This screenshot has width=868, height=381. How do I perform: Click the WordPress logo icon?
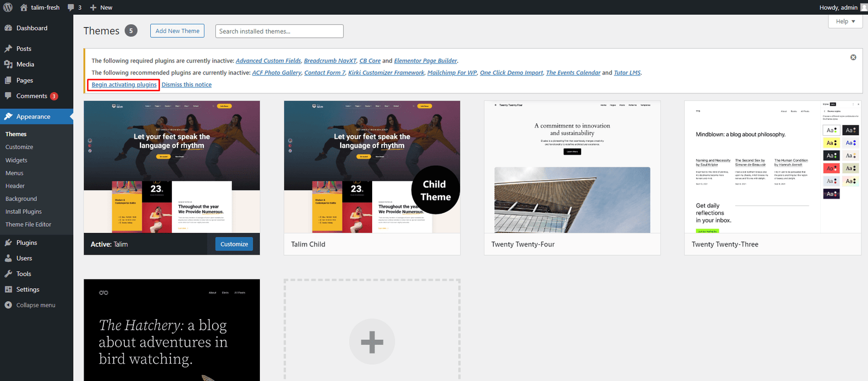[8, 8]
